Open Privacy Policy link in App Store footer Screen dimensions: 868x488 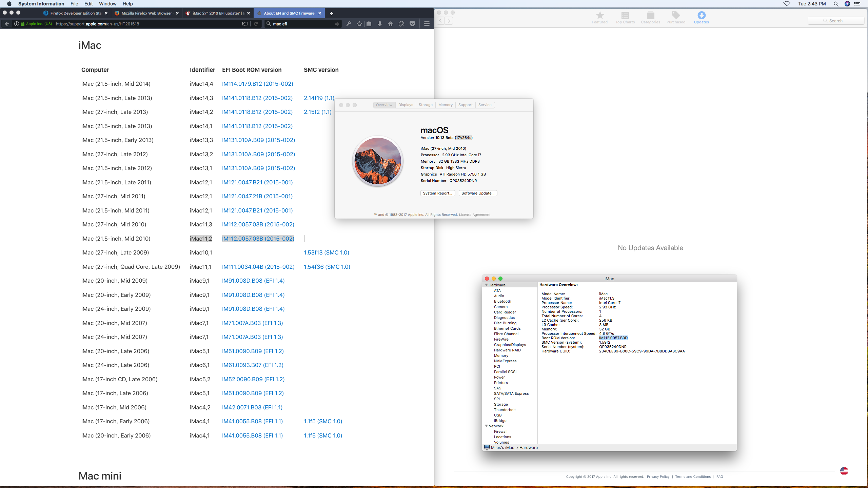(x=658, y=476)
